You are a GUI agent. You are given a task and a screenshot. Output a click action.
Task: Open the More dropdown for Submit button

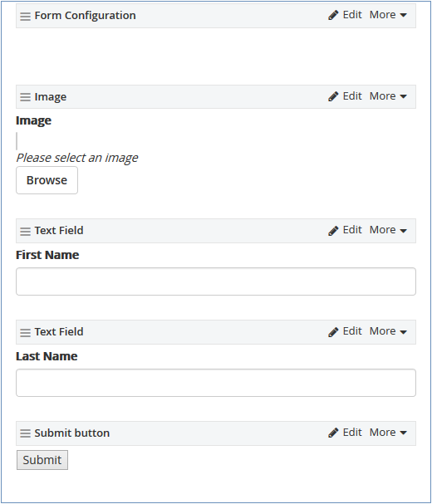tap(388, 433)
